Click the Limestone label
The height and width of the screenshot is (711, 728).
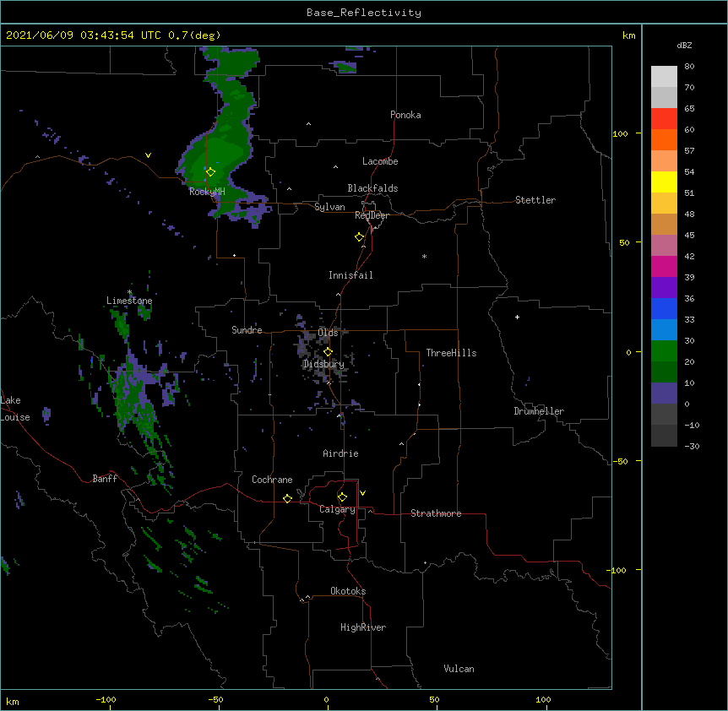click(x=129, y=301)
